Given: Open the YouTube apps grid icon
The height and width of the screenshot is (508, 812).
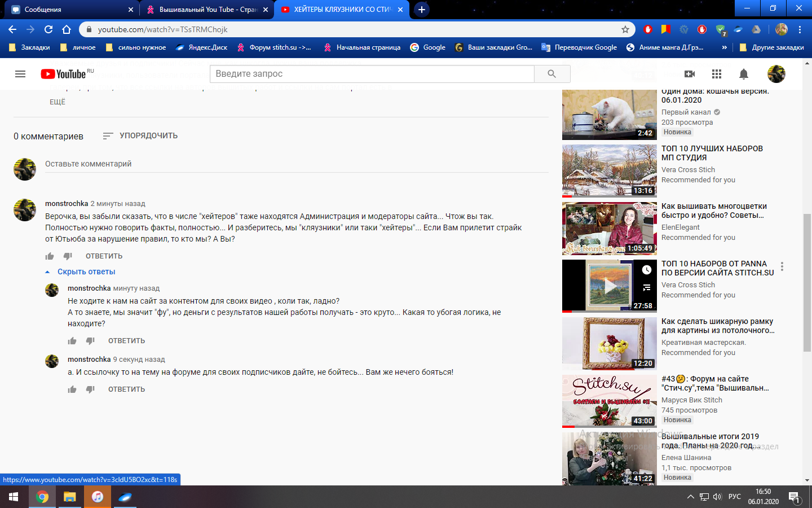Looking at the screenshot, I should point(717,74).
